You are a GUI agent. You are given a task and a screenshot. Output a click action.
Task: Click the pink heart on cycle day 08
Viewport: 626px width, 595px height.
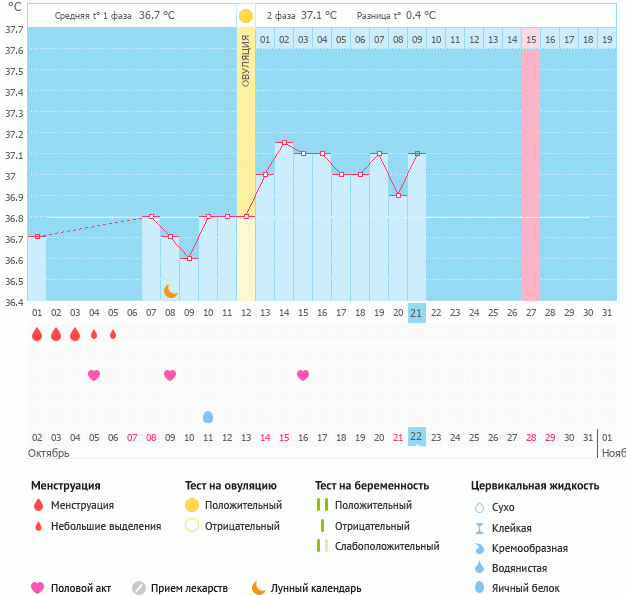[x=170, y=375]
